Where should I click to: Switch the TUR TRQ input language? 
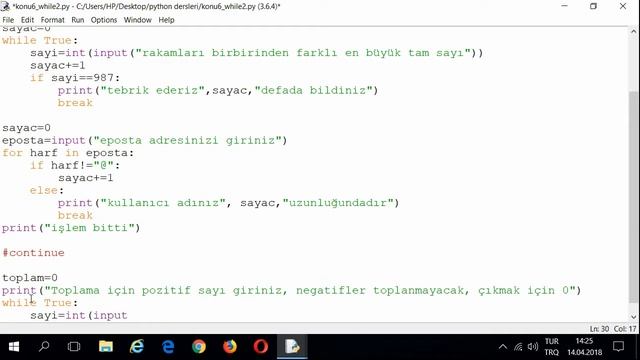tap(551, 347)
